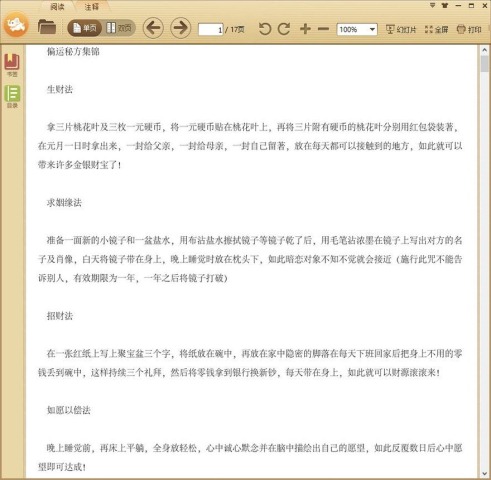Open the title bar dropdown menu arrow

432,5
